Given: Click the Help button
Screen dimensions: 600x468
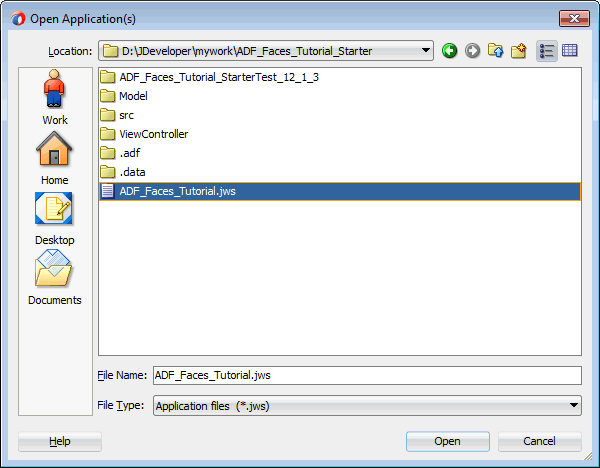Looking at the screenshot, I should point(60,441).
